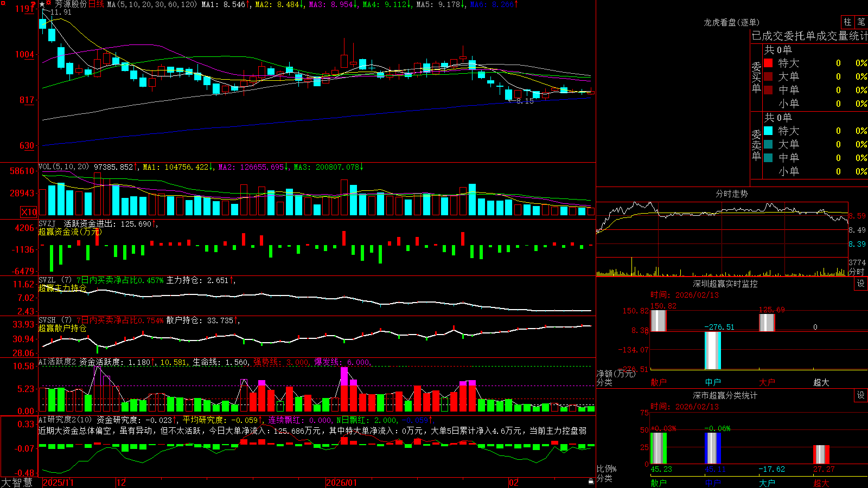Image resolution: width=868 pixels, height=488 pixels.
Task: Click the AI研究度2(10) indicator label
Action: click(65, 419)
